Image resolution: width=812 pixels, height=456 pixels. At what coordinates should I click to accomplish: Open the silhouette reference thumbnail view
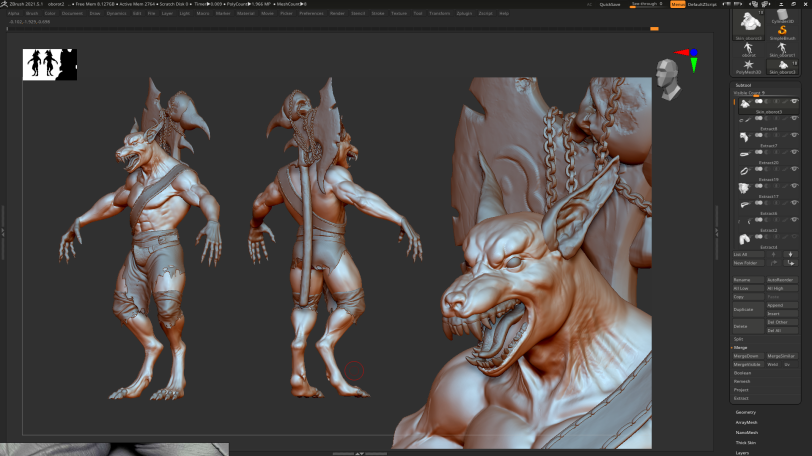pos(50,65)
